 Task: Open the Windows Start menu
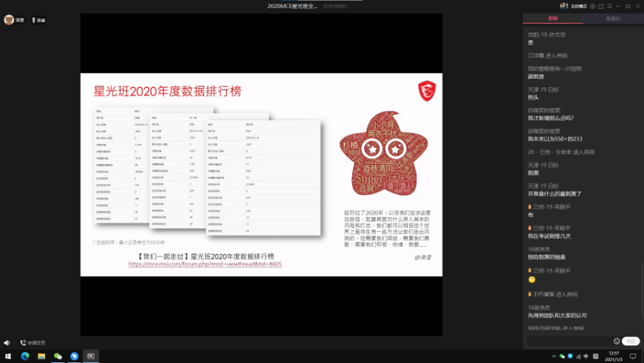click(8, 356)
